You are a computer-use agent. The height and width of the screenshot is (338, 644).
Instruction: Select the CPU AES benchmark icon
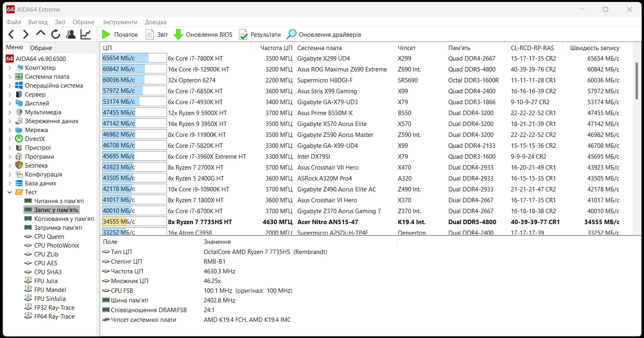28,263
